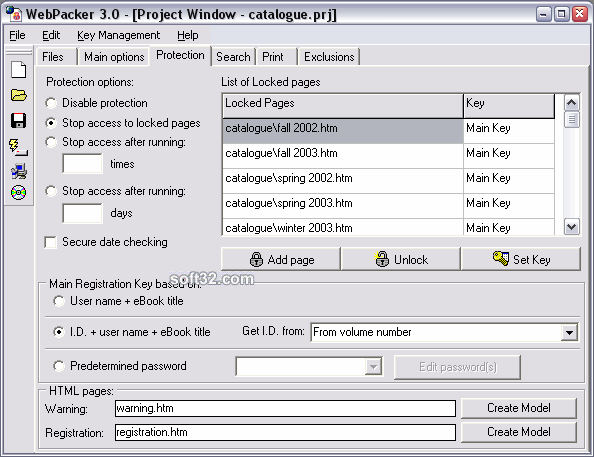Click the Registration page filename field
The image size is (594, 457).
285,432
